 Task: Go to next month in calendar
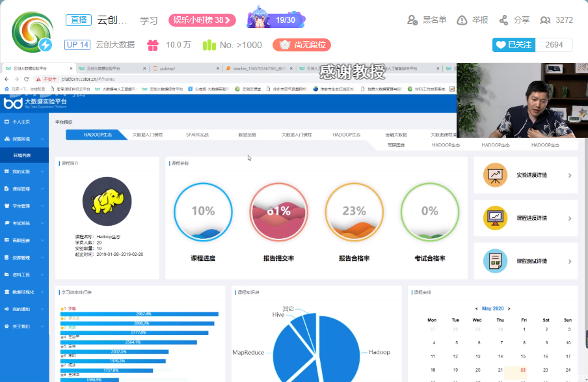point(509,309)
